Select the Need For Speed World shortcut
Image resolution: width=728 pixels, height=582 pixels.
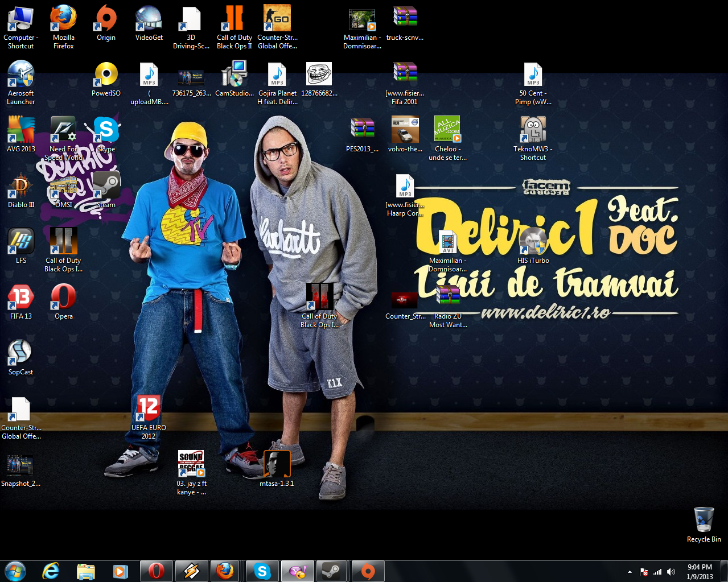[x=63, y=138]
